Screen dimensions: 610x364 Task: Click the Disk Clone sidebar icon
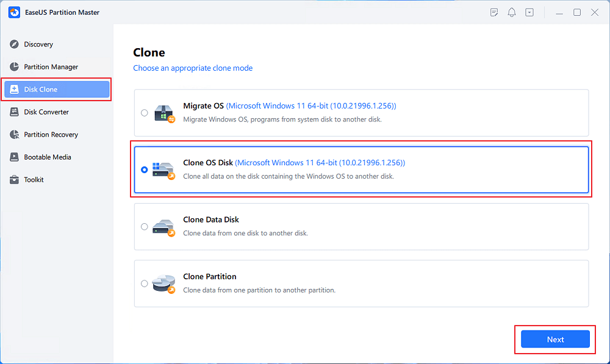point(15,90)
